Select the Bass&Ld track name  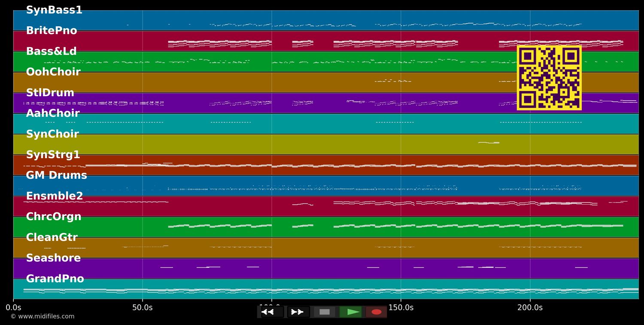click(51, 51)
